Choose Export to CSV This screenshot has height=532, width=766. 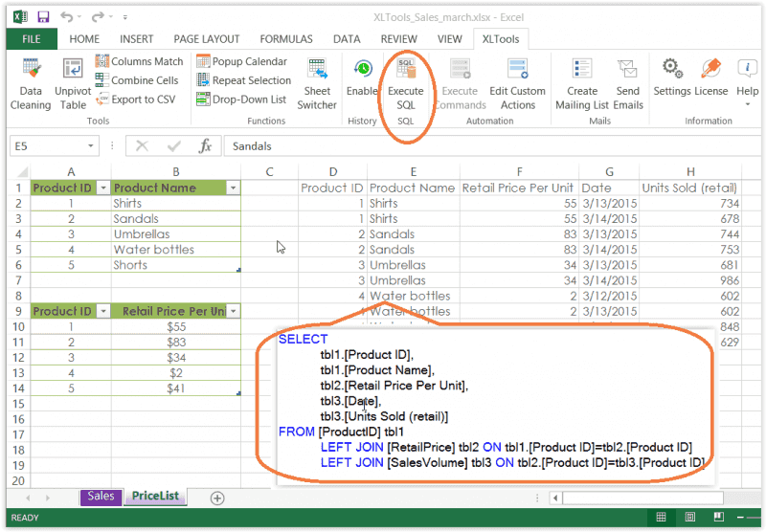135,100
